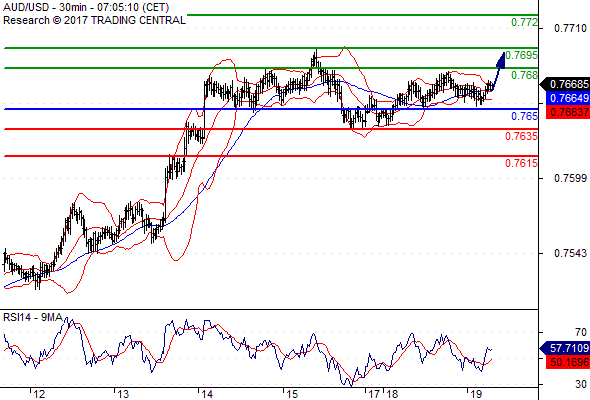The image size is (590, 400).
Task: Click the 0.7710 price axis label
Action: click(570, 28)
